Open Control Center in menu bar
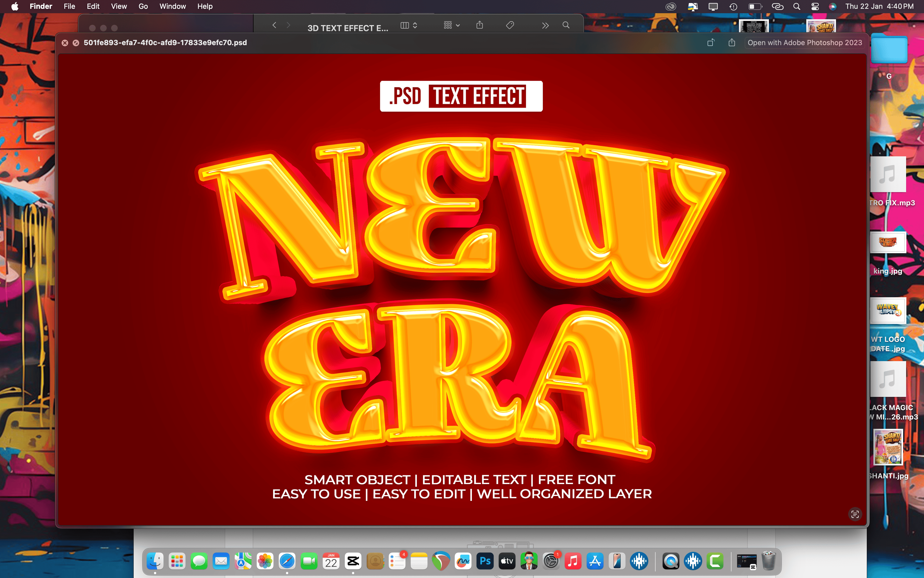Viewport: 924px width, 578px height. (815, 7)
